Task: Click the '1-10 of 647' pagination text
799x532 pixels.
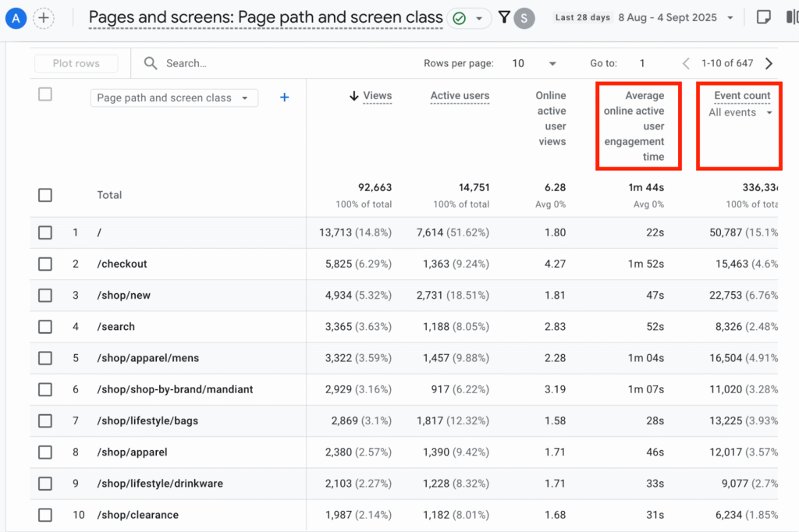Action: [727, 63]
